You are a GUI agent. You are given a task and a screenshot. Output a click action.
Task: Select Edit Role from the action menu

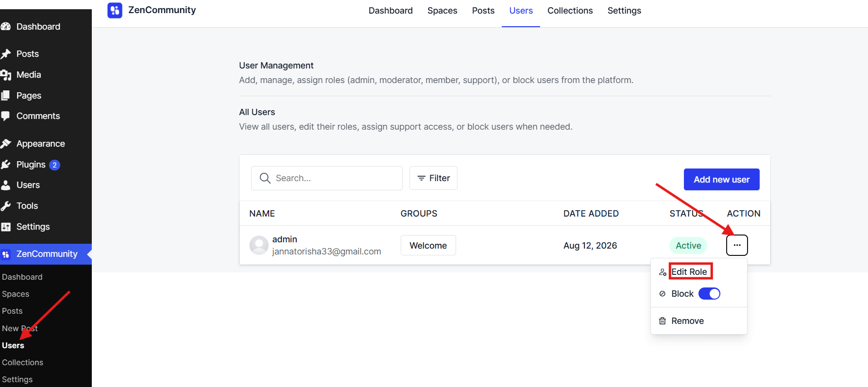point(689,272)
